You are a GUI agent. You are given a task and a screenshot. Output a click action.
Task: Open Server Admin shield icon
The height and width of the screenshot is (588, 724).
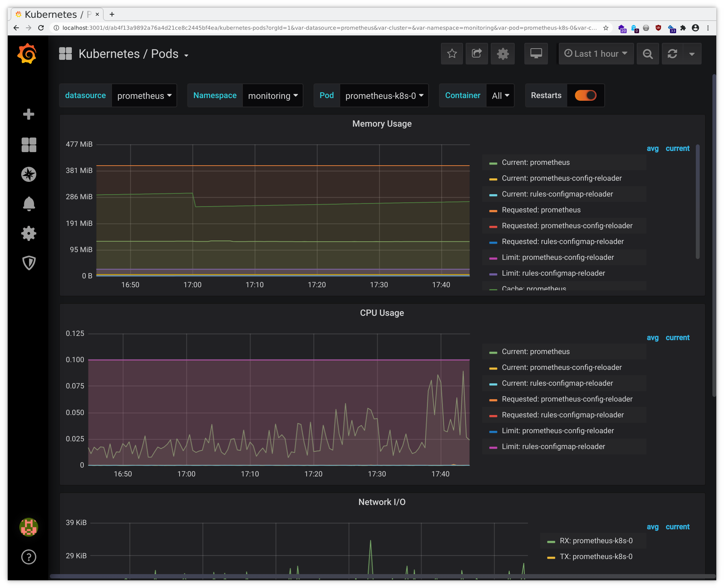(29, 263)
